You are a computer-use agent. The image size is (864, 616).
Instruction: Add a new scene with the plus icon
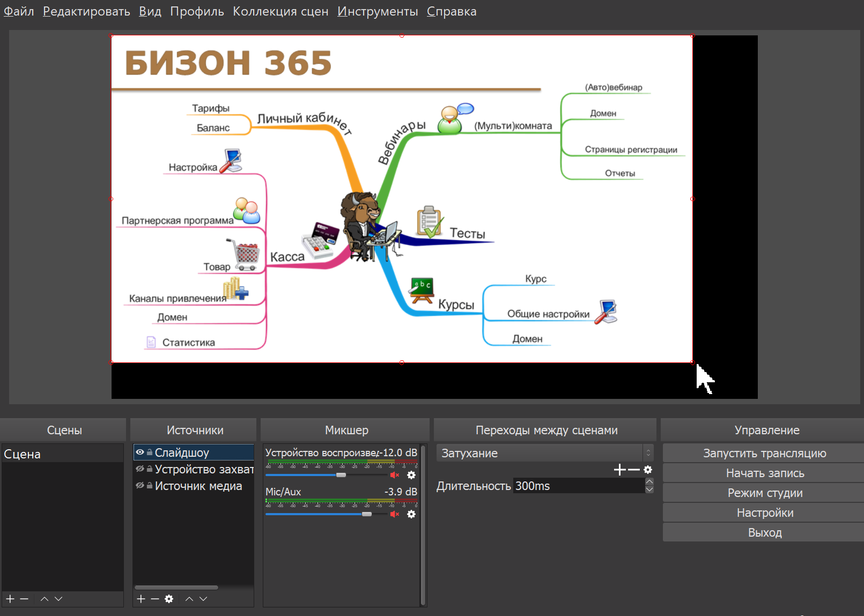point(10,599)
